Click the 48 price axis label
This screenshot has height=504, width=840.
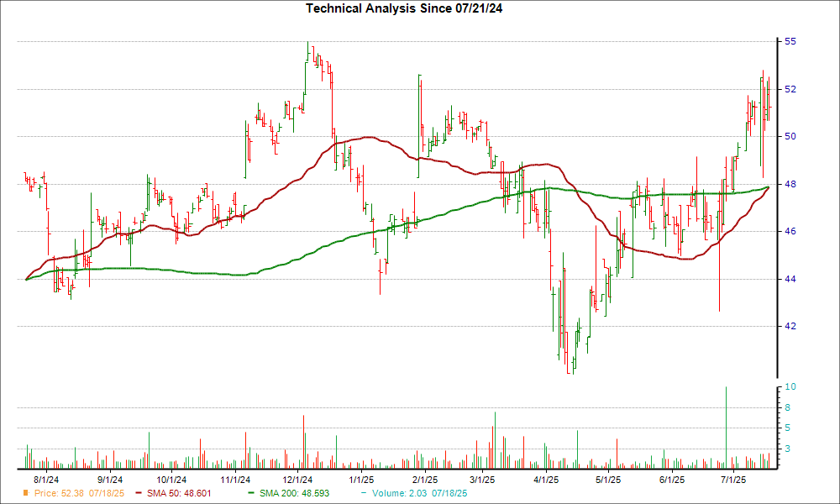pyautogui.click(x=790, y=184)
